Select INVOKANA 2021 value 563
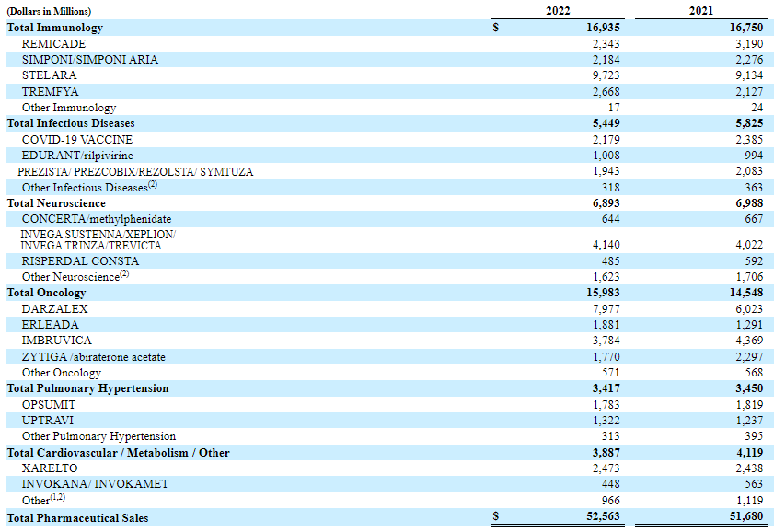The width and height of the screenshot is (774, 532). 754,484
